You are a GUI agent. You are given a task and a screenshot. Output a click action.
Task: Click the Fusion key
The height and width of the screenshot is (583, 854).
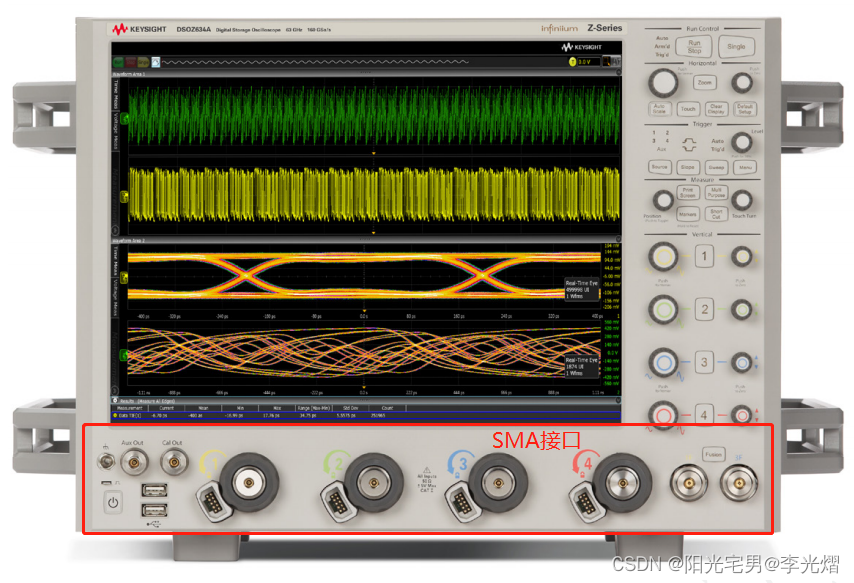click(713, 454)
